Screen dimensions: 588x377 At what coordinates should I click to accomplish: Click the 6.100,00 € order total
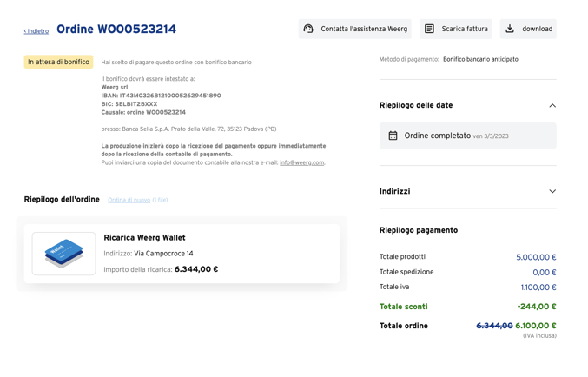(536, 326)
